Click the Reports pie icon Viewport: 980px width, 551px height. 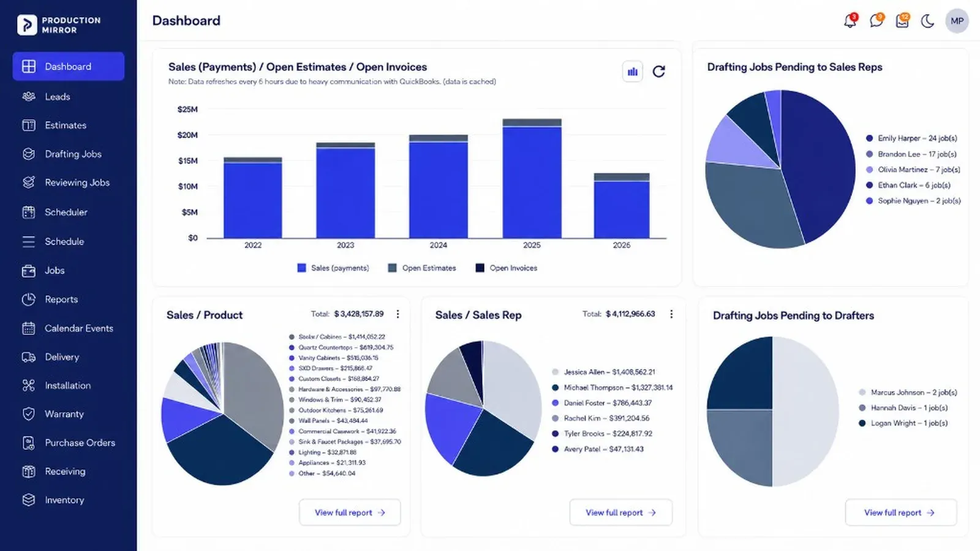pos(29,299)
